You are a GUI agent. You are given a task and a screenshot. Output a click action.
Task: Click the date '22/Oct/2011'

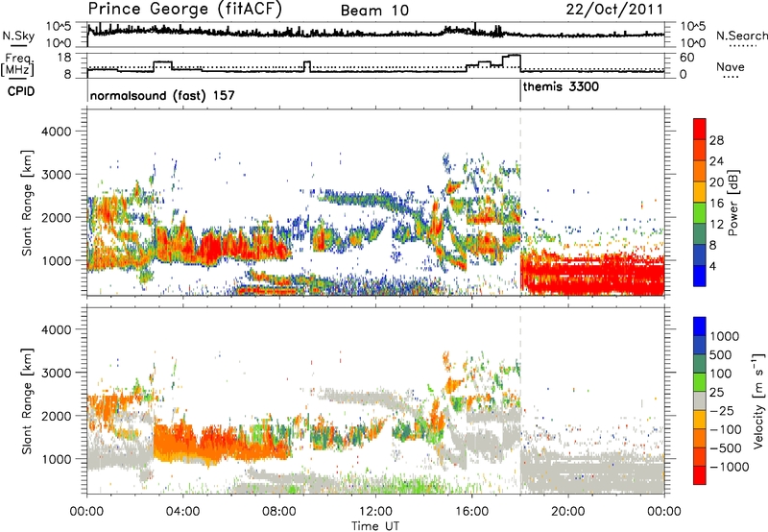[x=614, y=10]
